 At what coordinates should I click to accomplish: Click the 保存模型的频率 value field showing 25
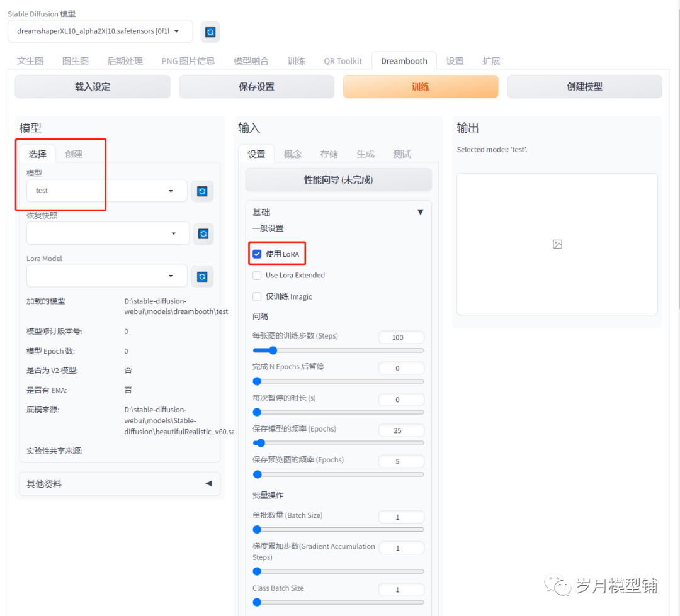[402, 430]
